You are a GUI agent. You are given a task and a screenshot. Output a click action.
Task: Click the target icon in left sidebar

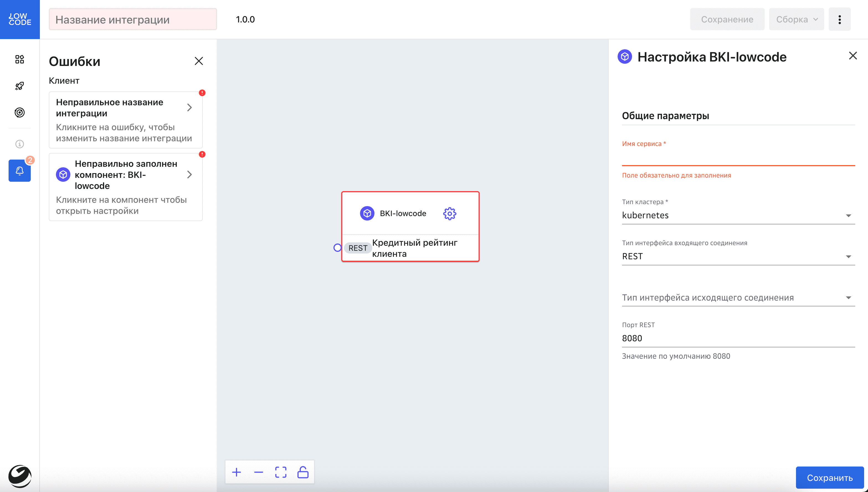[x=20, y=112]
